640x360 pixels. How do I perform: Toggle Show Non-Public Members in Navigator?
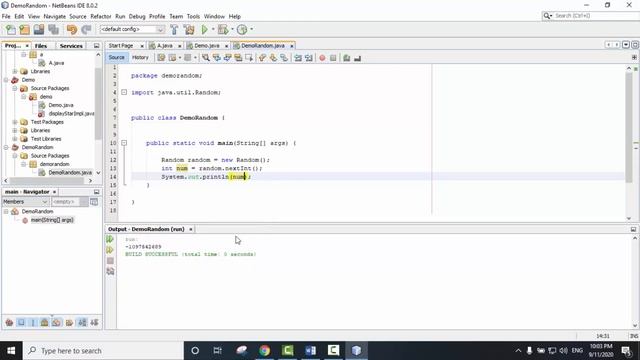[44, 323]
